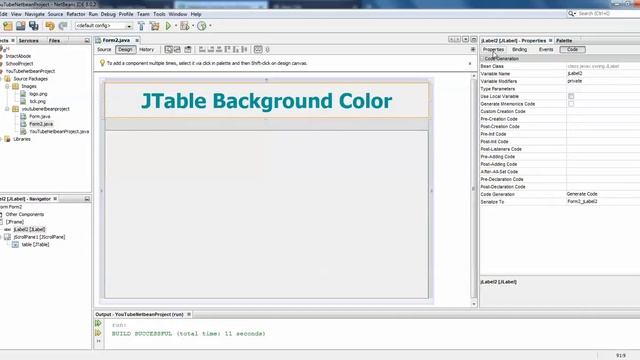This screenshot has width=640, height=360.
Task: Click the Selection Mode icon in the form editor
Action: click(x=169, y=49)
